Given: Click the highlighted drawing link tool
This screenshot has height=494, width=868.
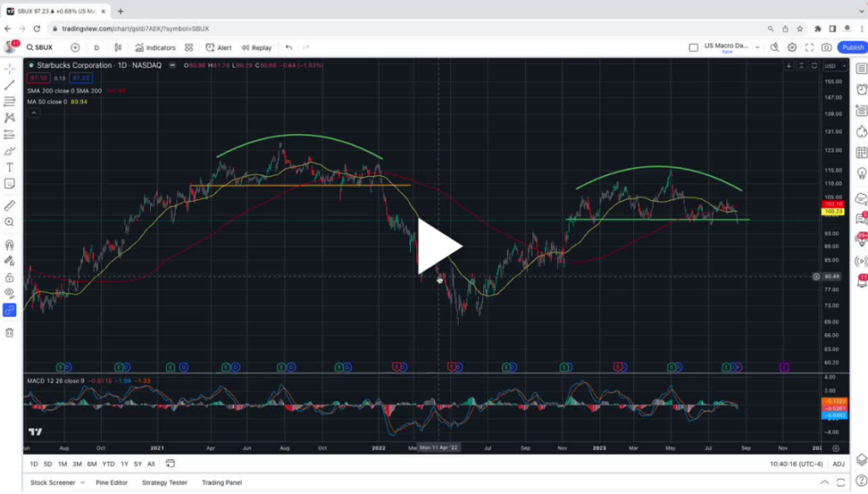Looking at the screenshot, I should [9, 310].
